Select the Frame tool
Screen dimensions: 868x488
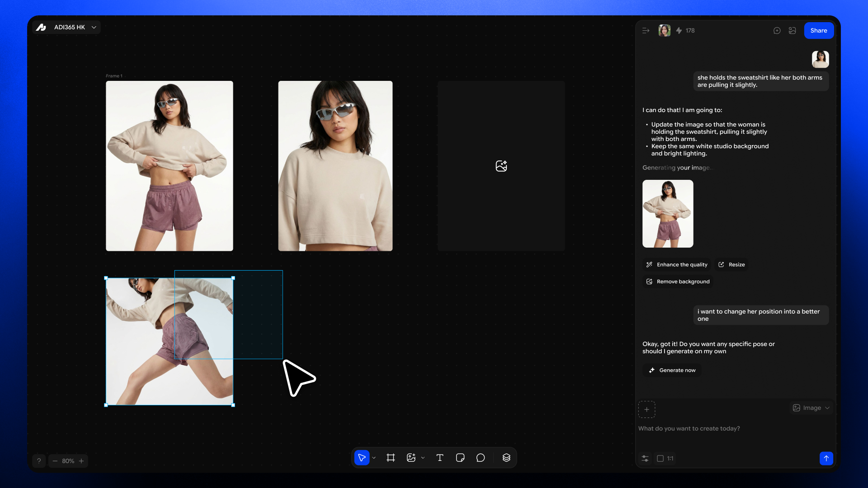391,457
